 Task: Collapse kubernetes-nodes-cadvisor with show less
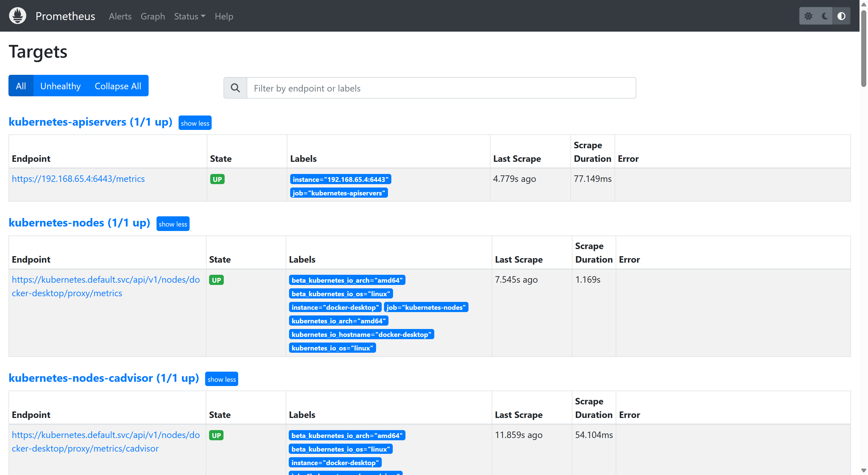click(222, 379)
